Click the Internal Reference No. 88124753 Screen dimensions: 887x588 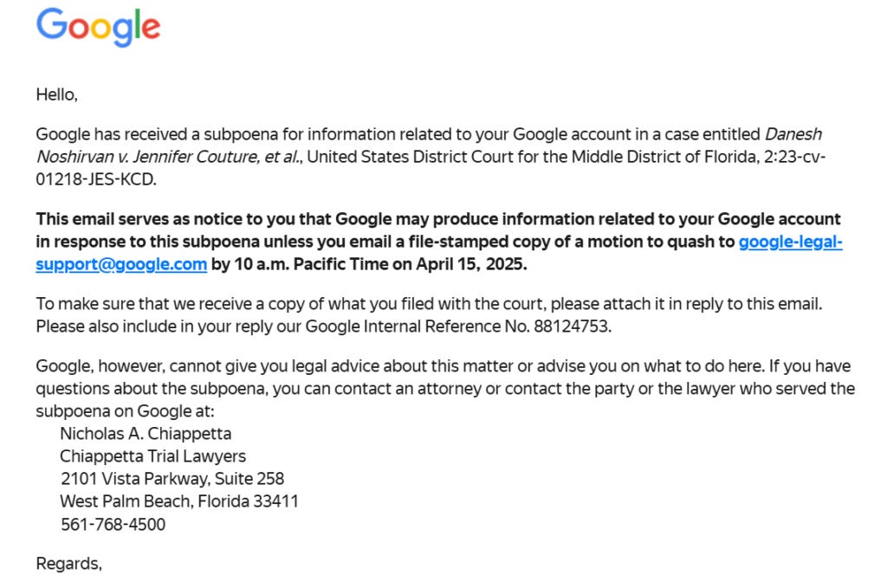(573, 326)
